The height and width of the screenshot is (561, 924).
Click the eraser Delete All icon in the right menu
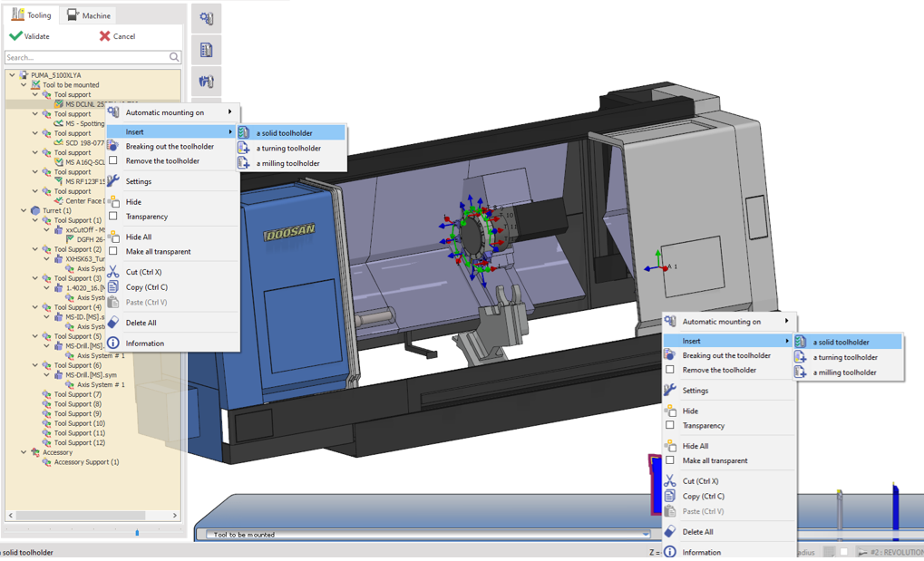[x=670, y=532]
